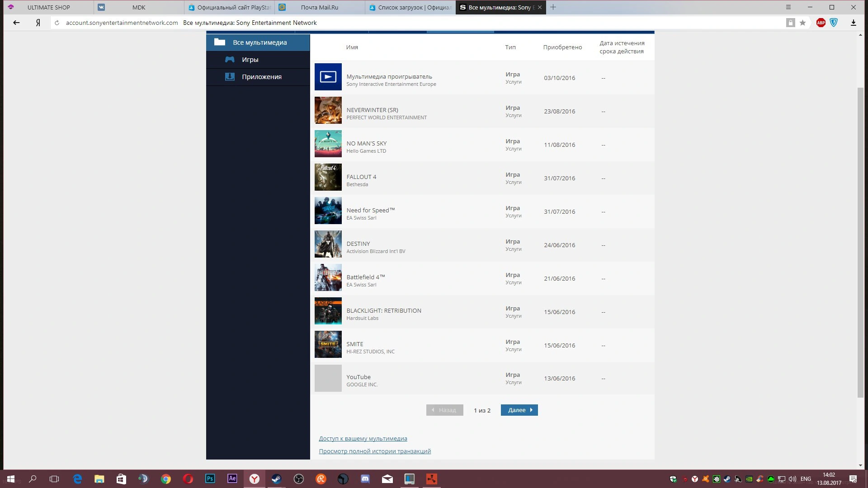The width and height of the screenshot is (868, 488).
Task: Bookmark this page with the star icon
Action: click(802, 23)
